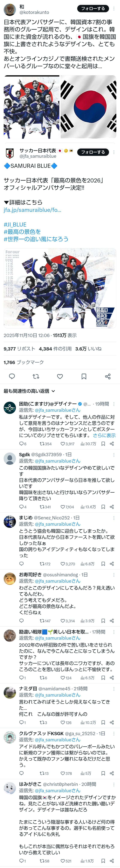The image size is (120, 868).
Task: Repost the main Samurai Blue tweet
Action: tap(36, 376)
